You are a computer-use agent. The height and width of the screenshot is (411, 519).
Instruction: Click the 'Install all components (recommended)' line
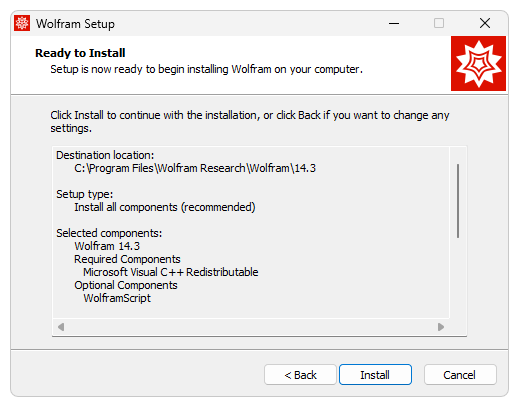point(165,207)
